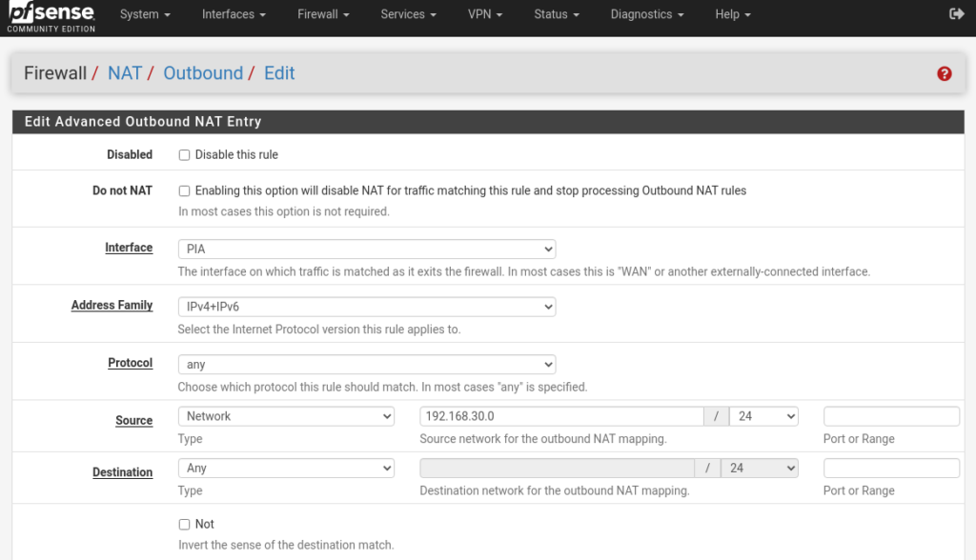Open the Source Type dropdown
The width and height of the screenshot is (976, 560).
286,416
